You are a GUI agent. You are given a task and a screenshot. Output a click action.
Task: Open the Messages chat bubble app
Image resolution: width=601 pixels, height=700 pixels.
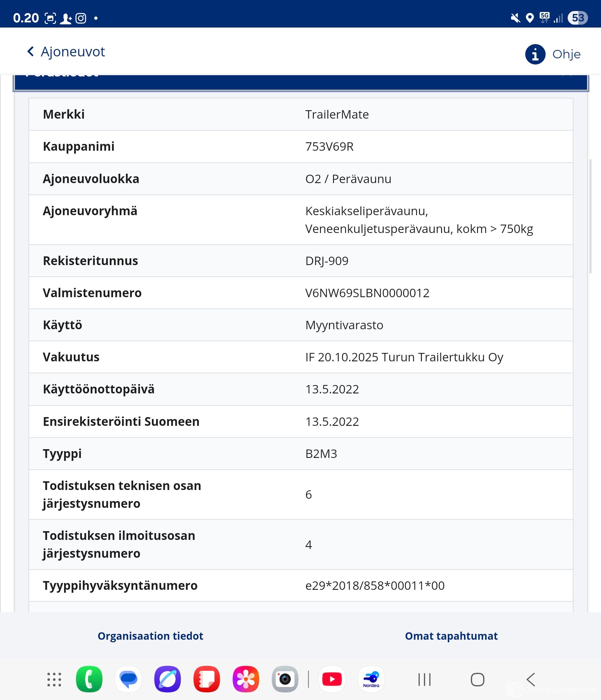click(128, 679)
